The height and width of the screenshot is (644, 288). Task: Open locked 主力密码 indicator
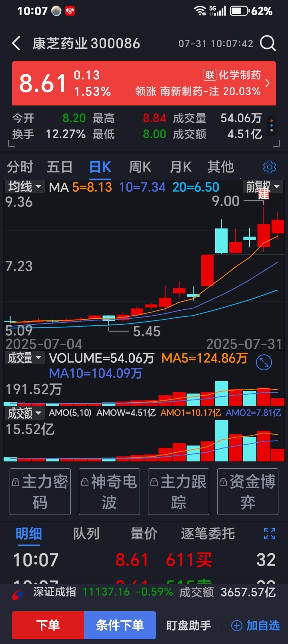[x=40, y=492]
